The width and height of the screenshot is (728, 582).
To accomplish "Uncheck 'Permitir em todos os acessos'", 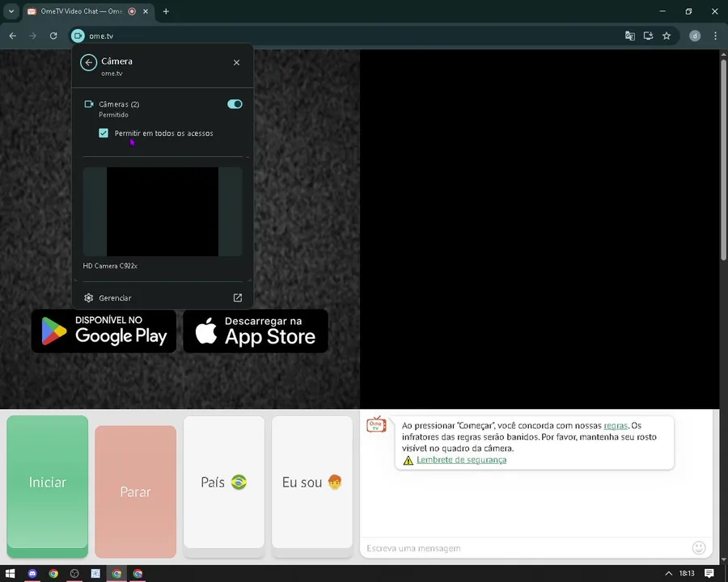I will click(x=104, y=133).
